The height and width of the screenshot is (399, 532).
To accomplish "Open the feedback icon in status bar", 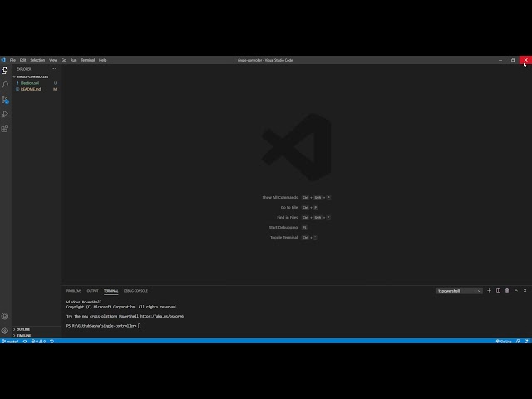I will (x=518, y=342).
